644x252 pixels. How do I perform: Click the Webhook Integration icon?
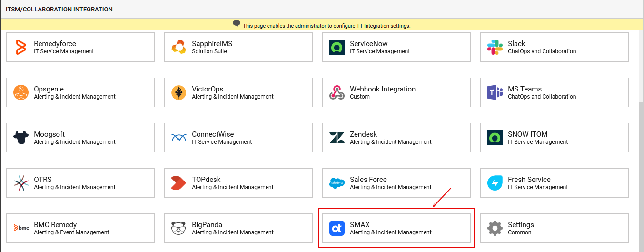point(337,92)
